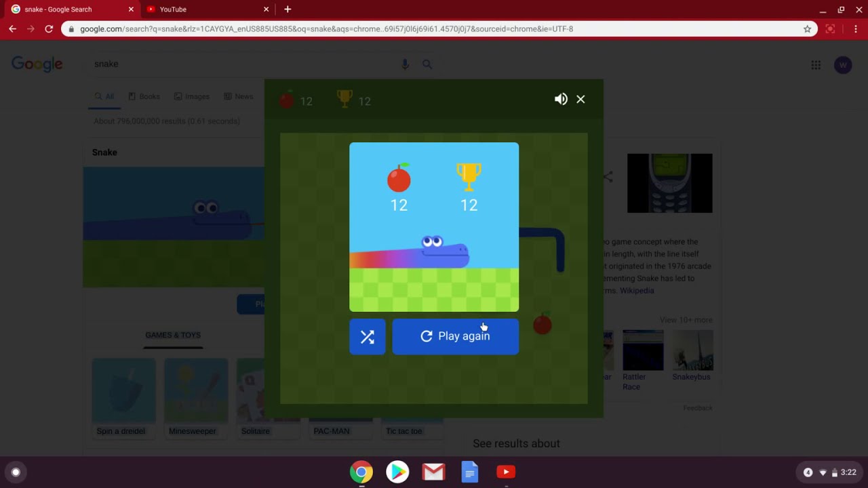Open Chrome from the shelf
This screenshot has height=488, width=868.
(x=361, y=472)
